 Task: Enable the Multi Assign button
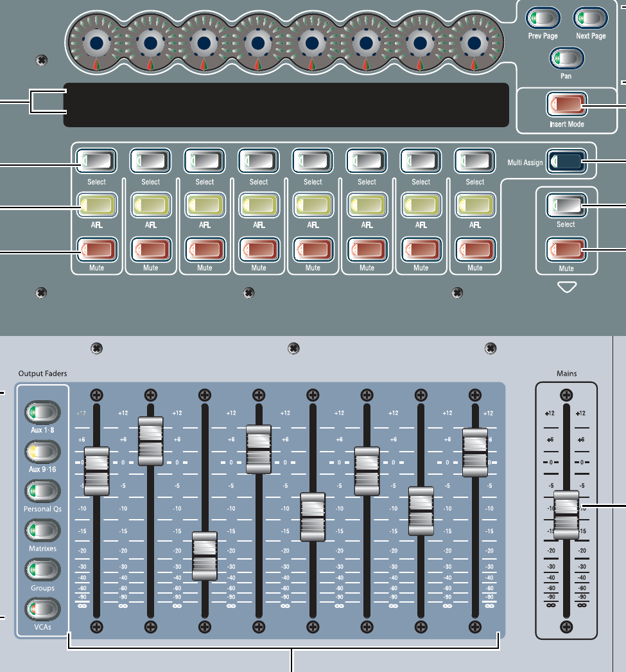click(566, 161)
